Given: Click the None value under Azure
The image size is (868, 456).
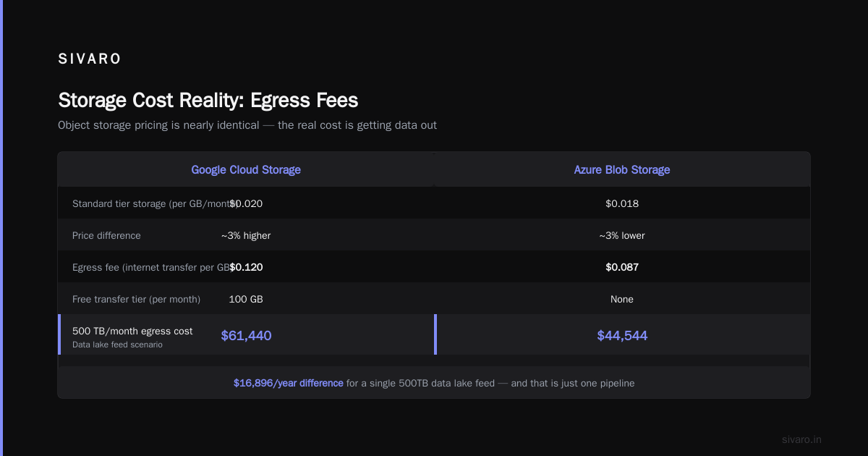Looking at the screenshot, I should click(x=622, y=299).
